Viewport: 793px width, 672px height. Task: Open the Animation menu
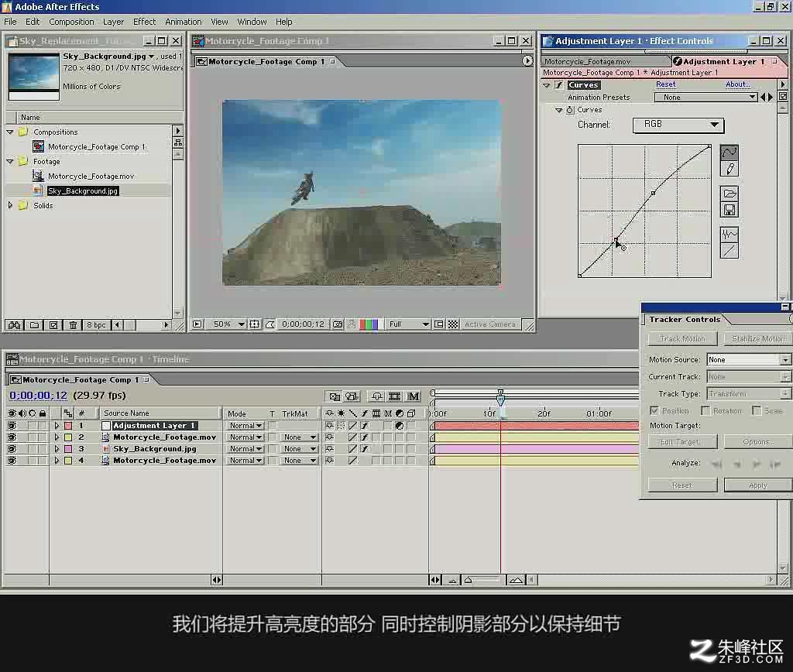(x=183, y=22)
